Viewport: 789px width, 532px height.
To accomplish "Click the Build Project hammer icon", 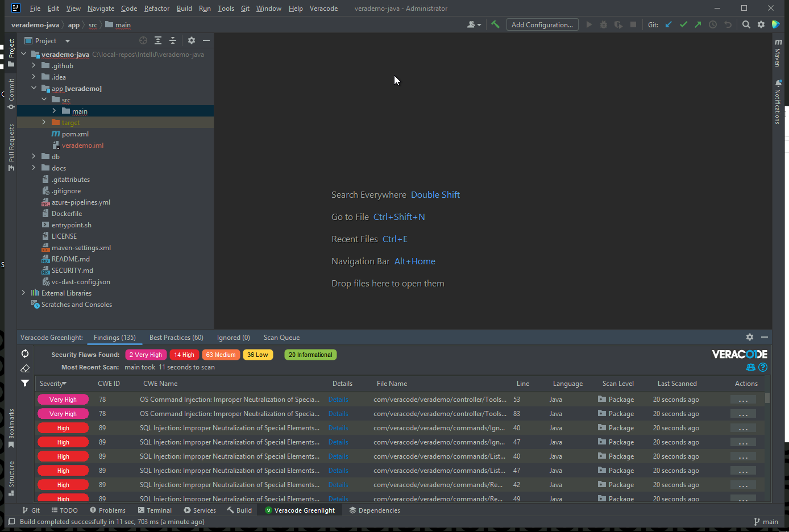I will tap(495, 24).
